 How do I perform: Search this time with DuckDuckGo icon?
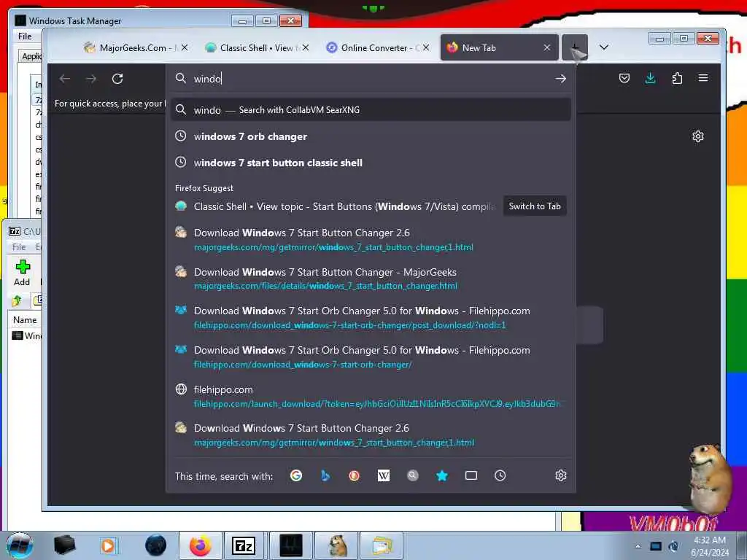(x=354, y=475)
